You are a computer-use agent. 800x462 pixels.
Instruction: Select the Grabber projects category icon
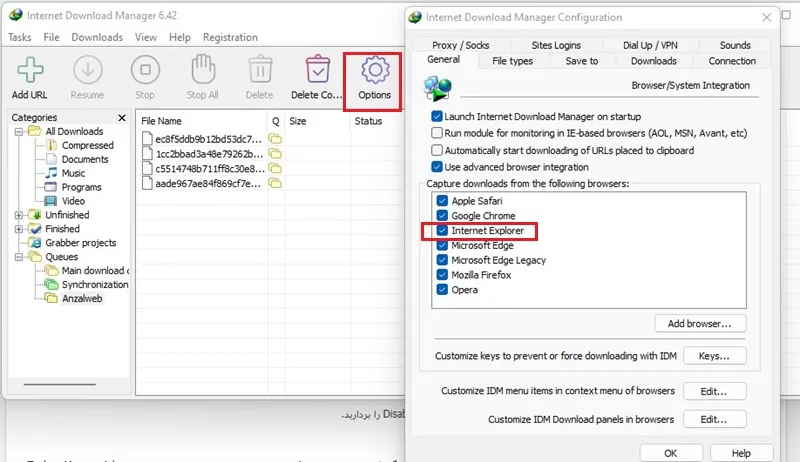click(x=35, y=243)
